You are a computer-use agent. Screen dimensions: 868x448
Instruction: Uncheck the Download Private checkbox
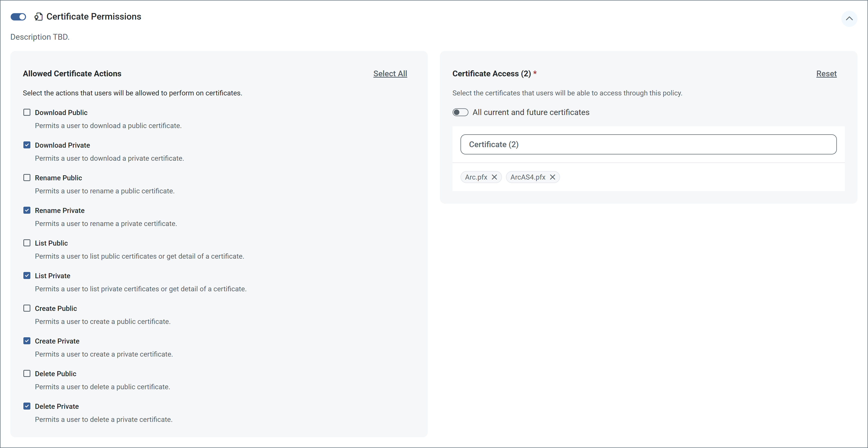tap(27, 145)
